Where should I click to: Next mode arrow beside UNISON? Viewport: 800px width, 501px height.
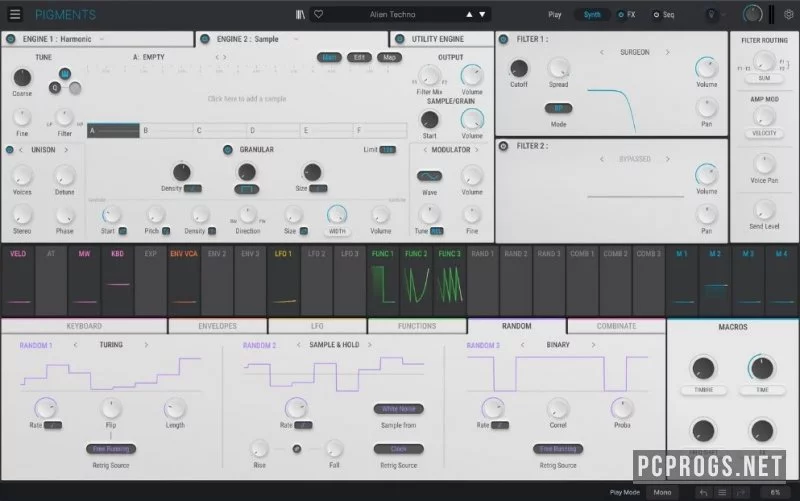[66, 149]
